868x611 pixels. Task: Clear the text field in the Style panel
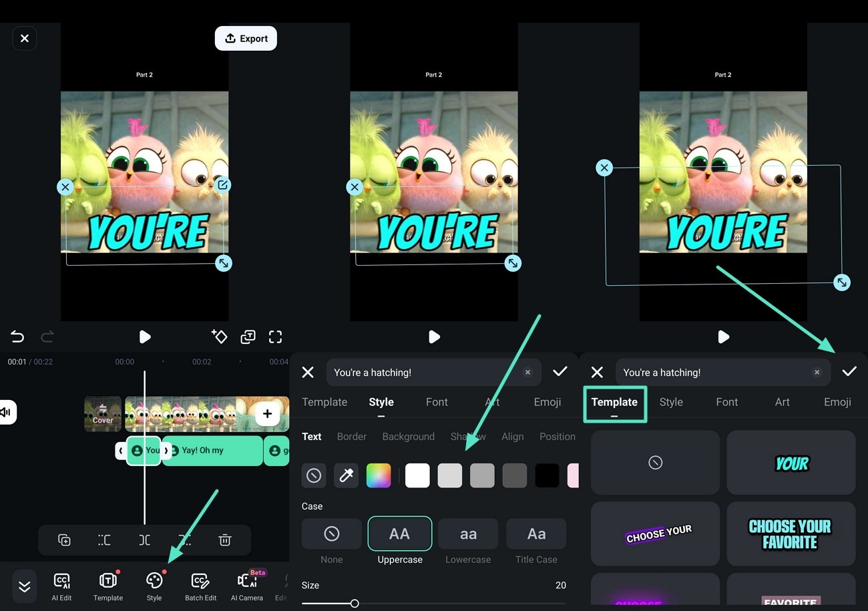[x=527, y=373]
